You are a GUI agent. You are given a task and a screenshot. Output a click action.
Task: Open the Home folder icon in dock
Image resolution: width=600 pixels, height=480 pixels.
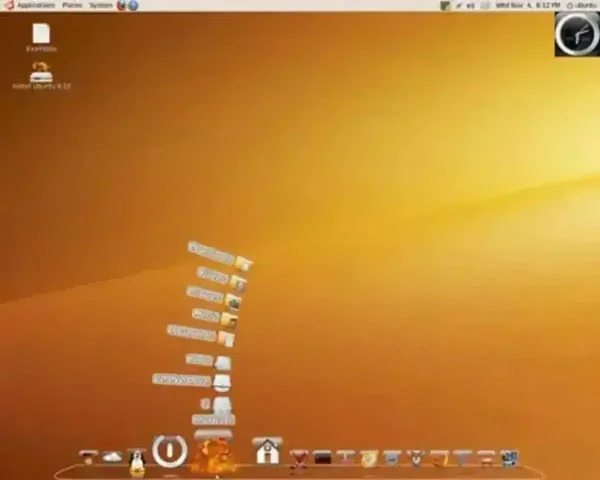tap(268, 451)
